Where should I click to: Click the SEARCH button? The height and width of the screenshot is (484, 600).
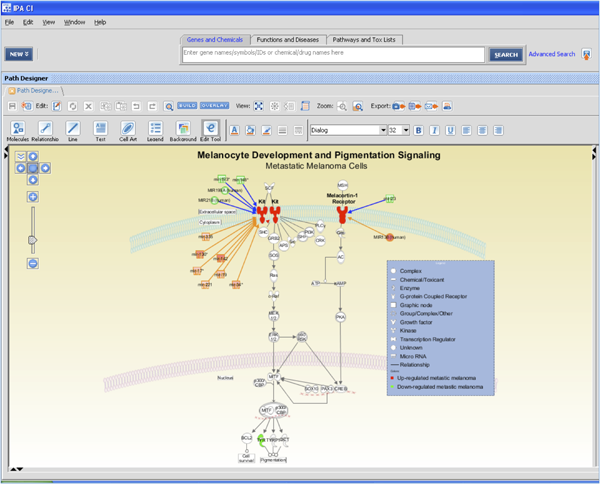pyautogui.click(x=506, y=55)
